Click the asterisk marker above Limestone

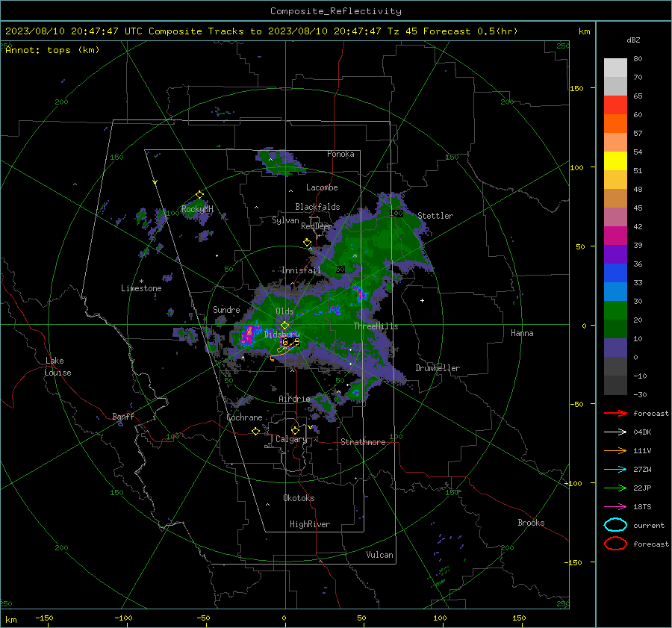tap(141, 282)
